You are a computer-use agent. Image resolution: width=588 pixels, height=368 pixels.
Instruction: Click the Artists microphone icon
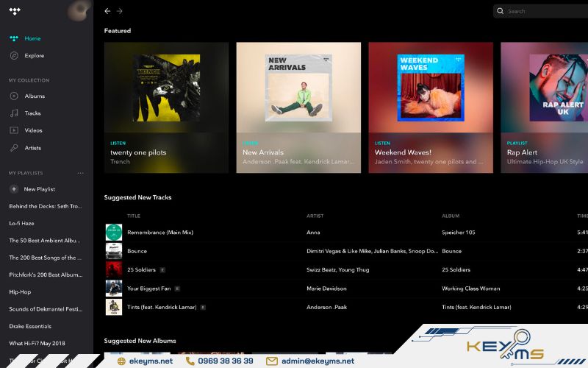coord(14,148)
